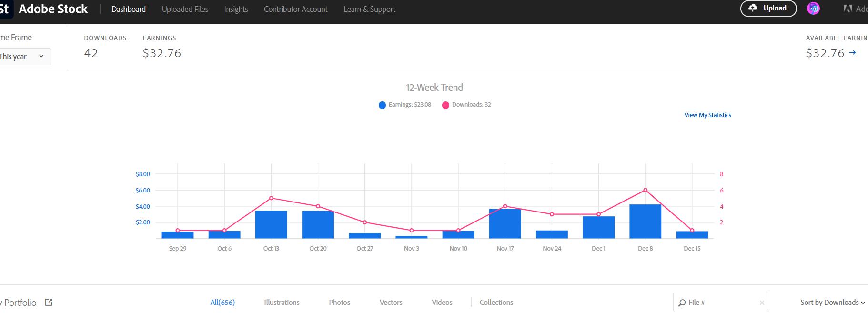
Task: Click the user profile avatar icon
Action: [813, 9]
